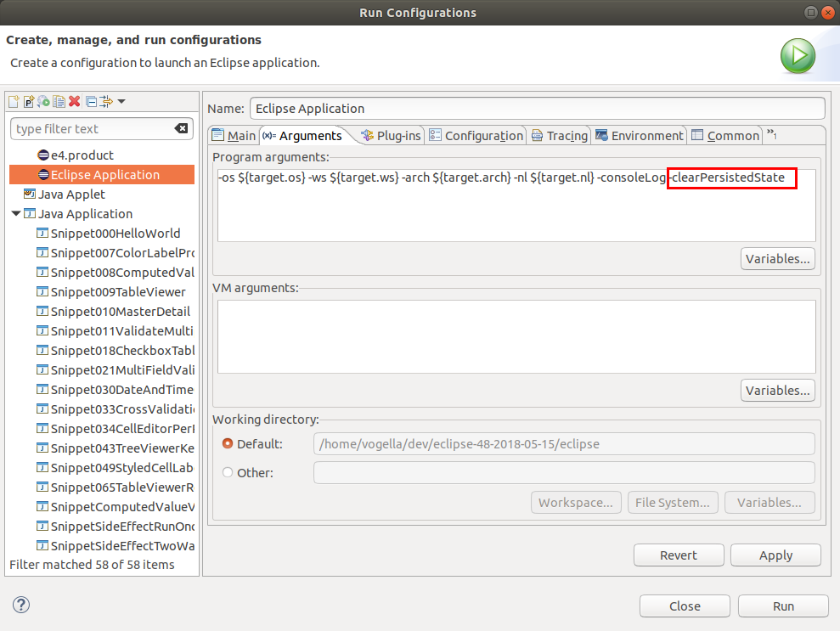Run the Eclipse Application configuration
Image resolution: width=840 pixels, height=631 pixels.
(x=783, y=606)
